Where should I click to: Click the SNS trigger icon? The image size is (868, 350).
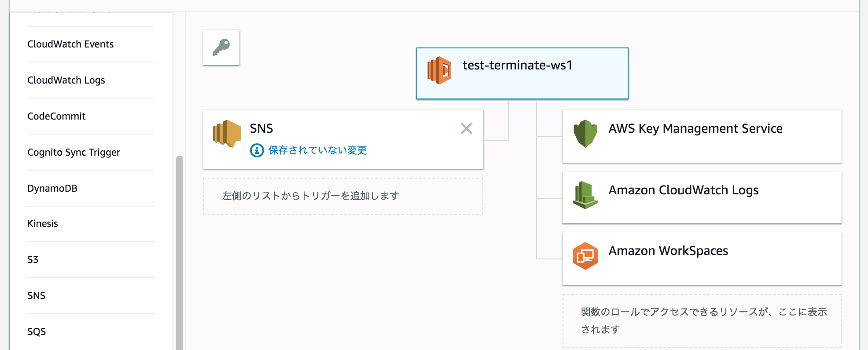tap(227, 134)
